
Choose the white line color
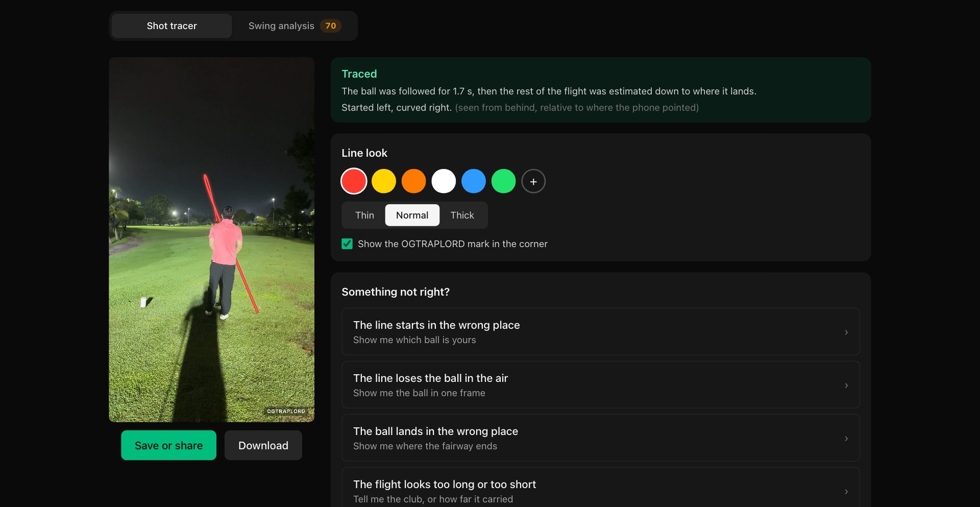444,181
